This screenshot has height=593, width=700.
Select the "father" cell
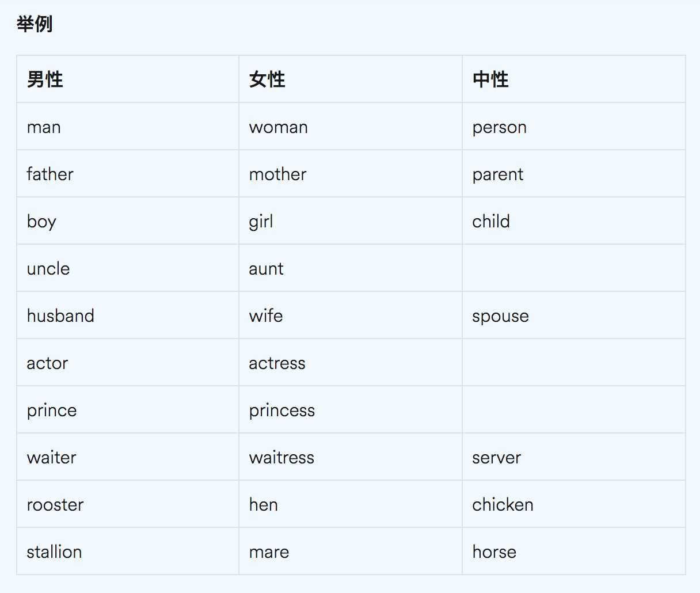point(50,174)
